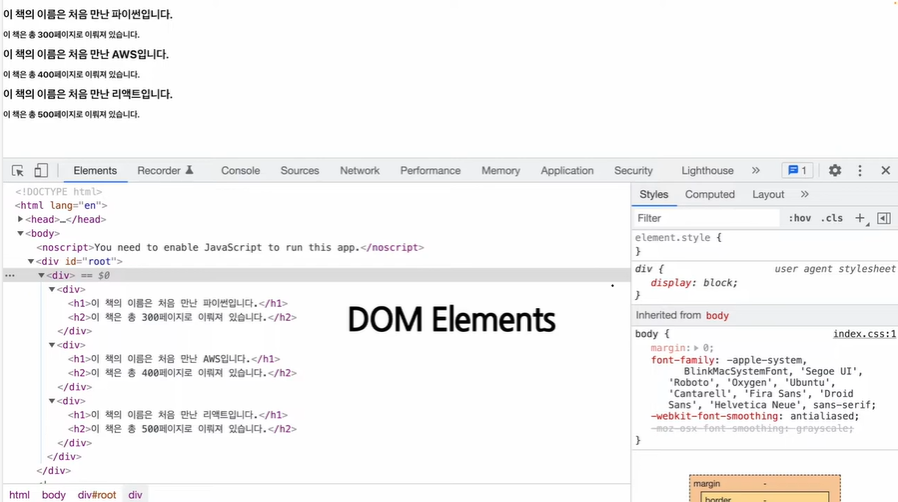Open DevTools settings gear
898x502 pixels.
[x=835, y=171]
